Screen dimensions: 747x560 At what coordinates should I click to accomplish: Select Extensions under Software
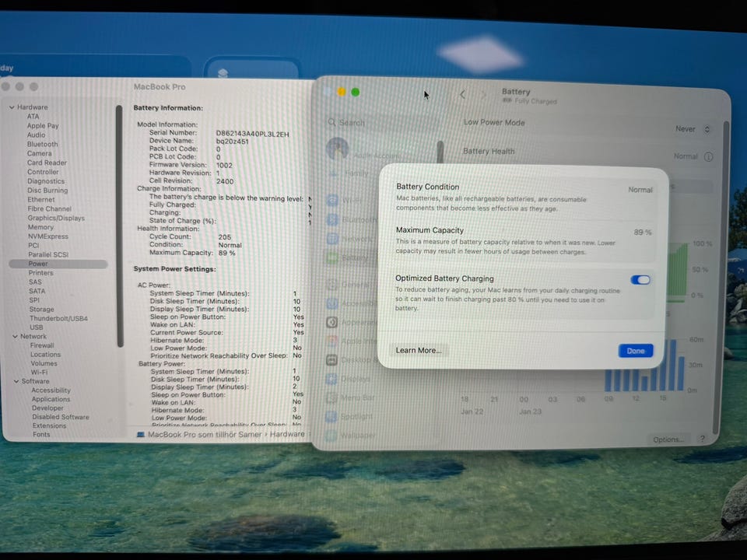point(50,425)
